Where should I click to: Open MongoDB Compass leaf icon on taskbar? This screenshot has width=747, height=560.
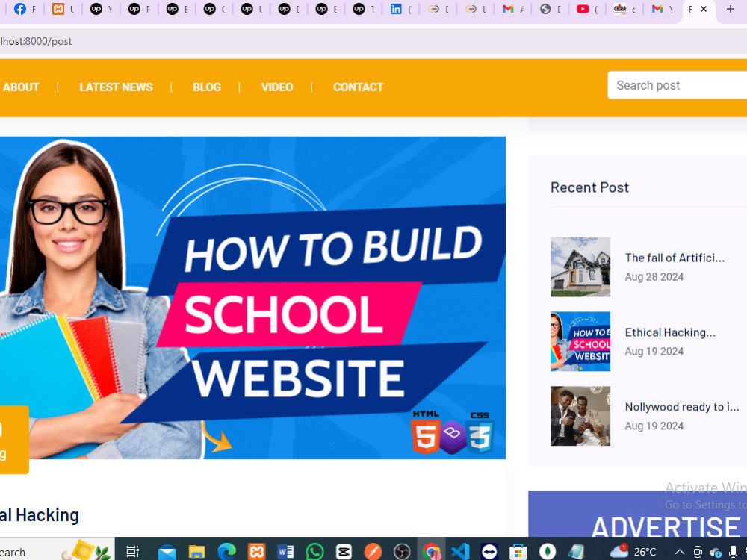point(548,552)
